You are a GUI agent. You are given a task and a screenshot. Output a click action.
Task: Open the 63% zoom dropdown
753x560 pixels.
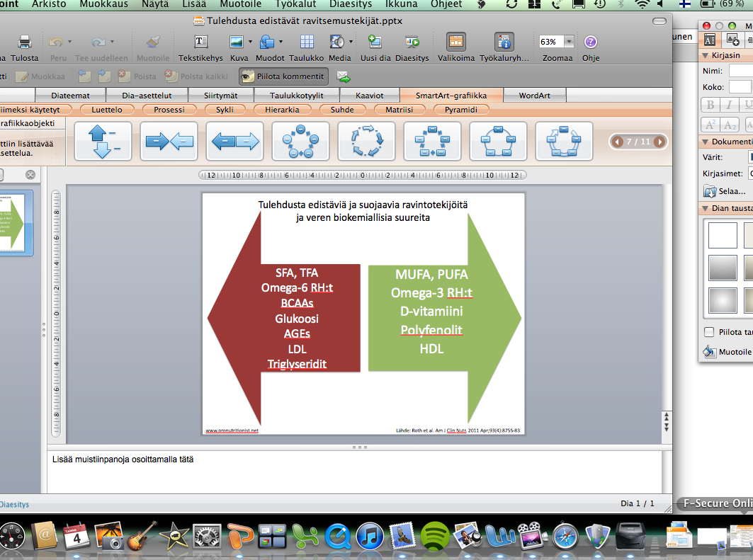tap(568, 42)
